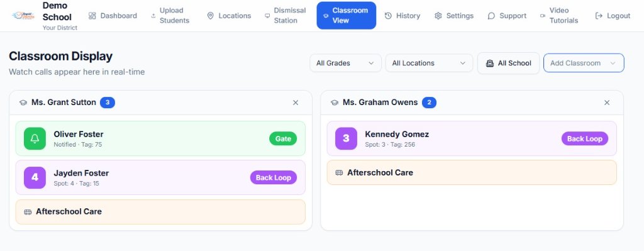Click the Ms. Grant Sutton card title
Screen dimensions: 644x251
pyautogui.click(x=64, y=103)
